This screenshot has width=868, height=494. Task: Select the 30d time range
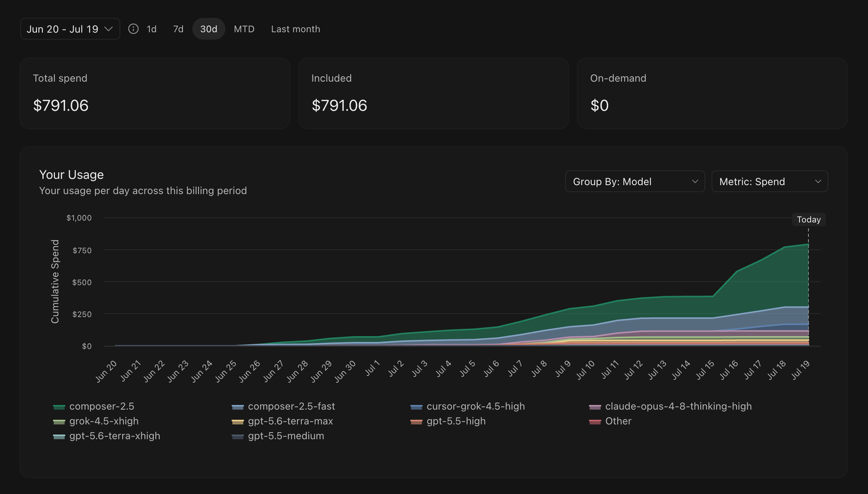pyautogui.click(x=209, y=29)
